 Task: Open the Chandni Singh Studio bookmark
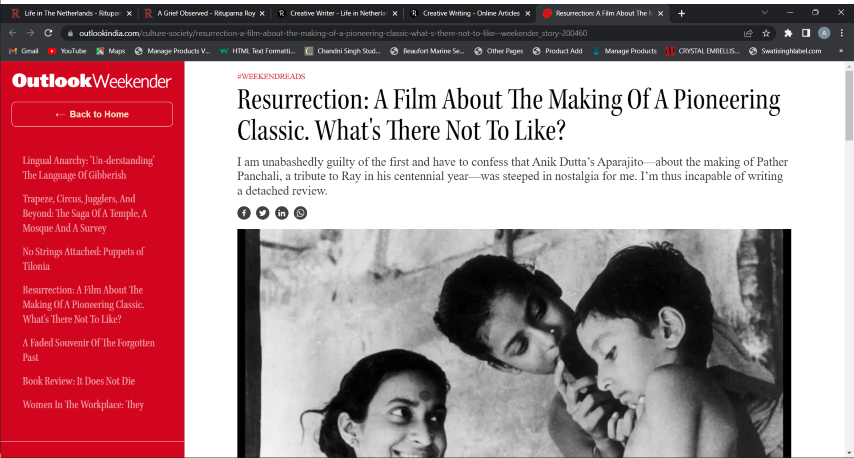[342, 51]
